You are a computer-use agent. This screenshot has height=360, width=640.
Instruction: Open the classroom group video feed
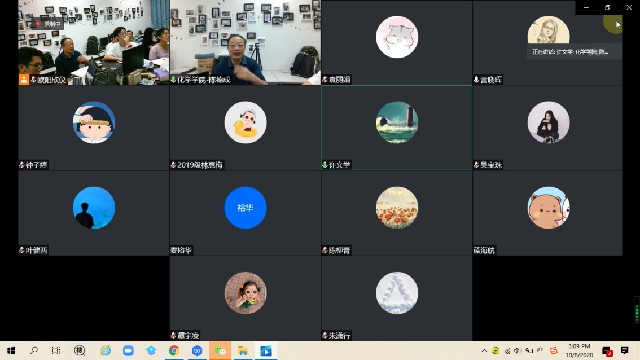93,42
